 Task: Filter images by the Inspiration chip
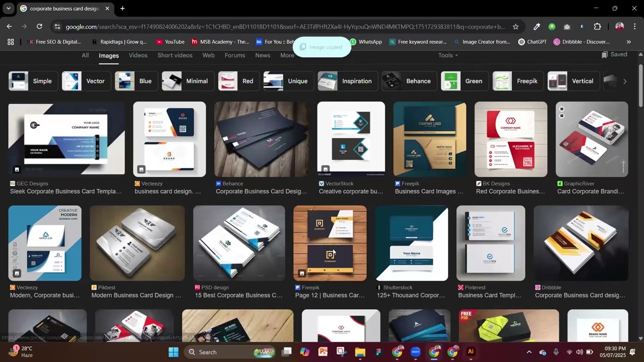pos(348,81)
